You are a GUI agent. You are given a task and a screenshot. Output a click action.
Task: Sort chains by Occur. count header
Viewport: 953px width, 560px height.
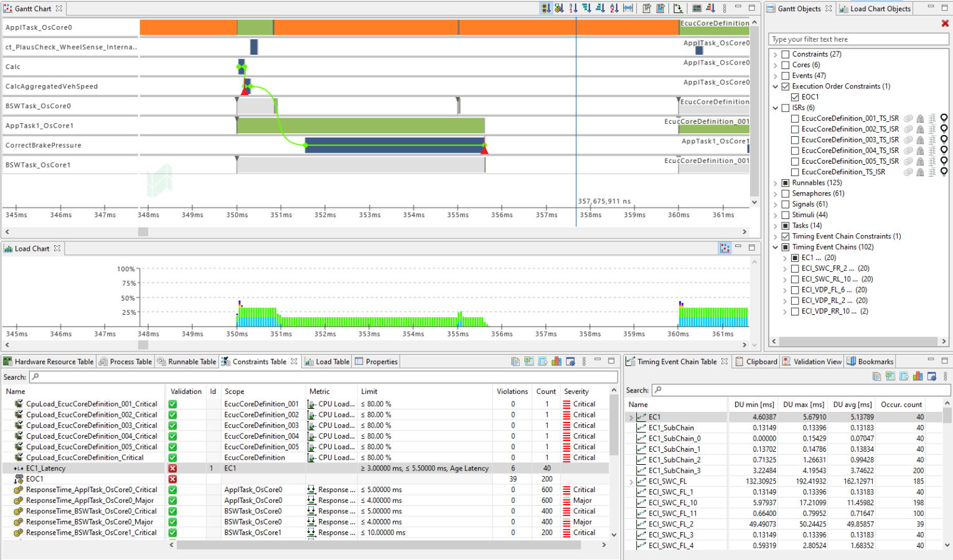click(901, 404)
